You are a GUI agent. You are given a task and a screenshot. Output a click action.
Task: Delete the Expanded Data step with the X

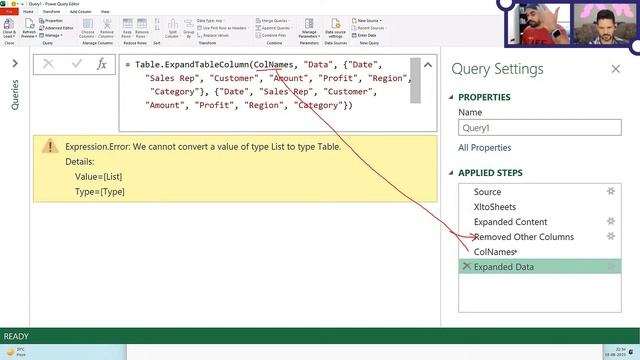click(x=467, y=266)
